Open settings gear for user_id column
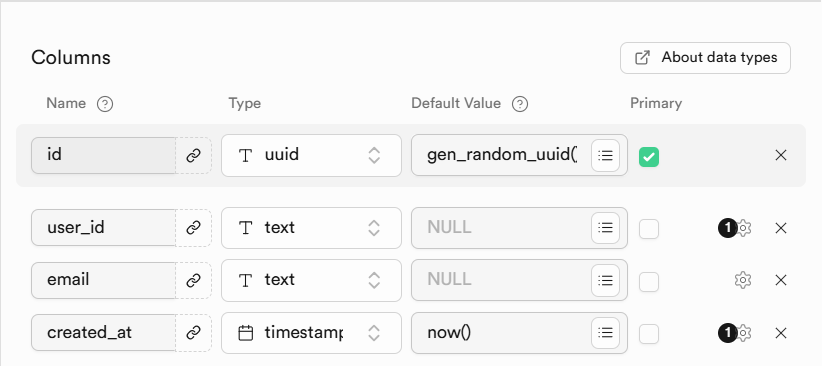Image resolution: width=822 pixels, height=366 pixels. 743,228
